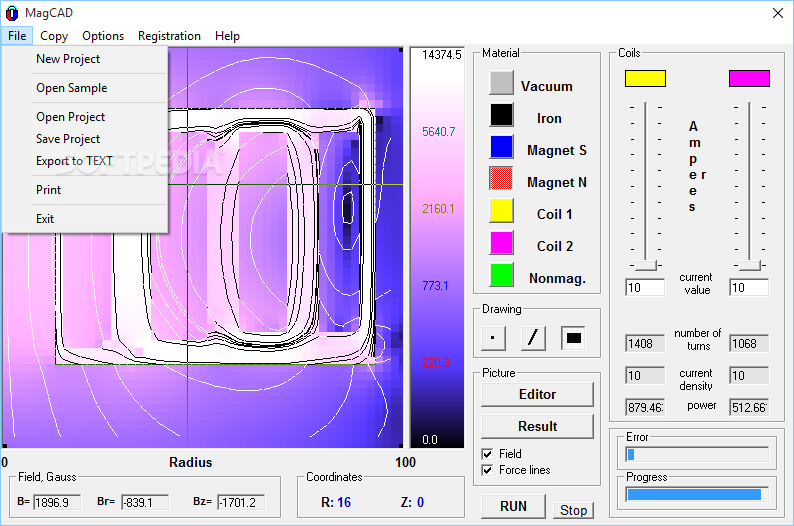Click the MagCAD app icon in title bar

(x=12, y=13)
